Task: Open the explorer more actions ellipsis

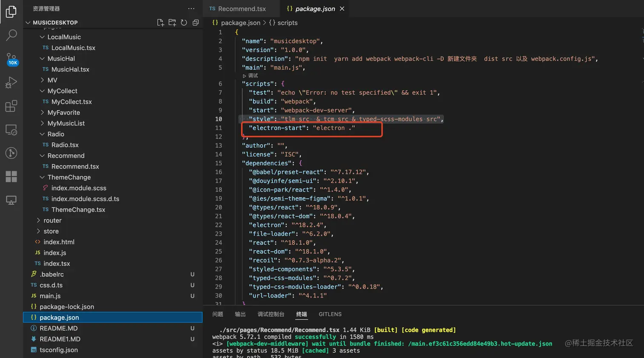Action: pos(191,9)
